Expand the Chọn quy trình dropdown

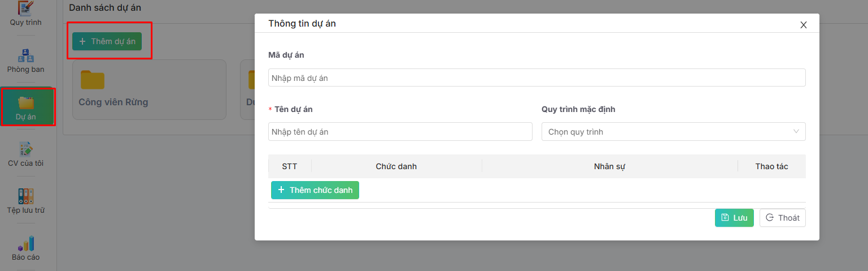click(673, 132)
